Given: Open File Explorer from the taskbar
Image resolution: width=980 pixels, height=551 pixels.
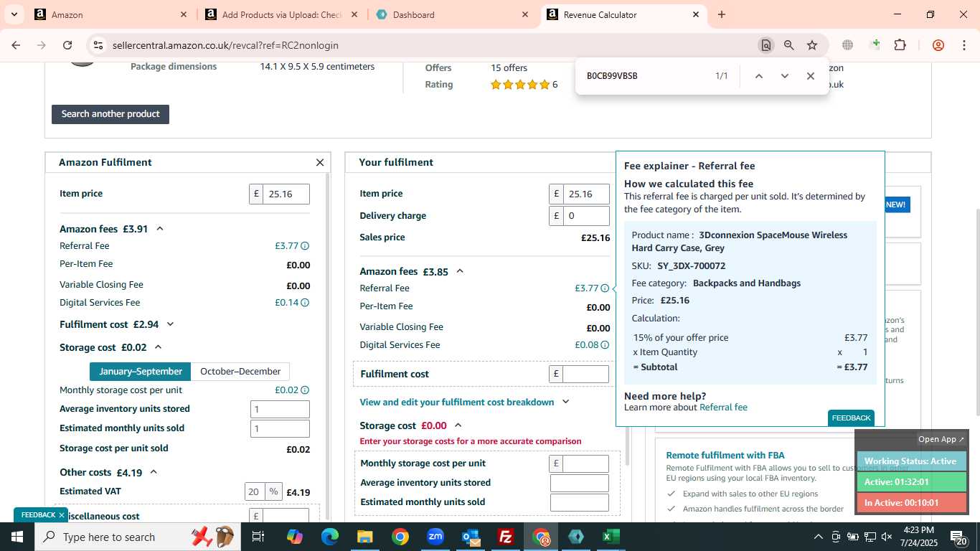Looking at the screenshot, I should (365, 537).
